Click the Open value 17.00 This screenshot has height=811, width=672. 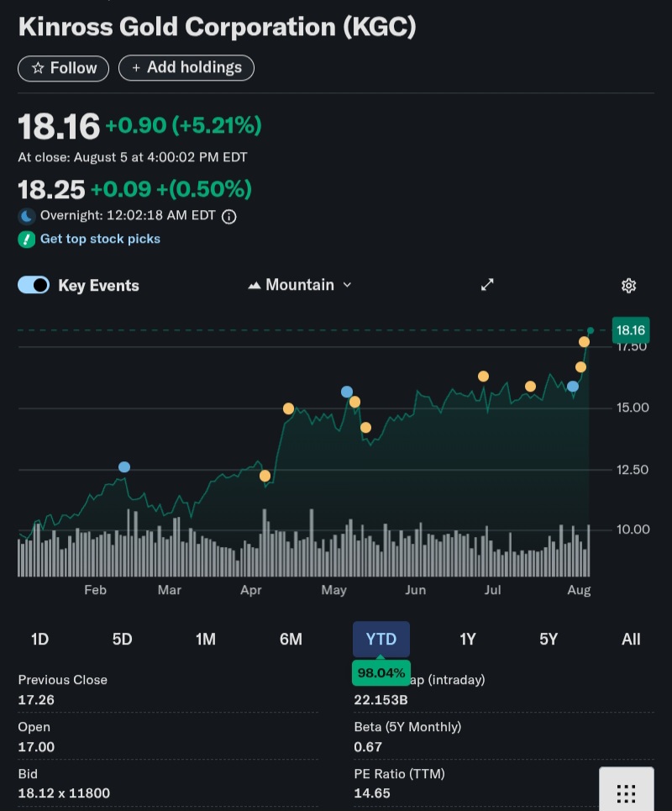(x=36, y=747)
